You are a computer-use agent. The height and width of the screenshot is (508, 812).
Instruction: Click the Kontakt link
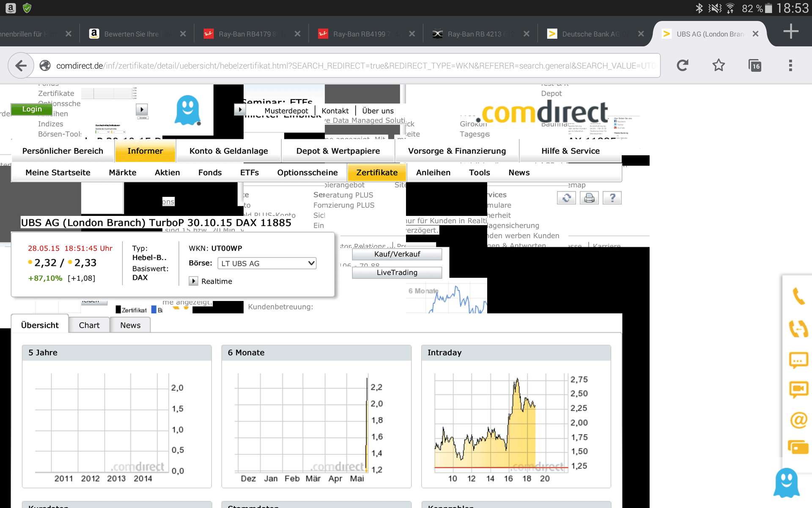click(335, 111)
